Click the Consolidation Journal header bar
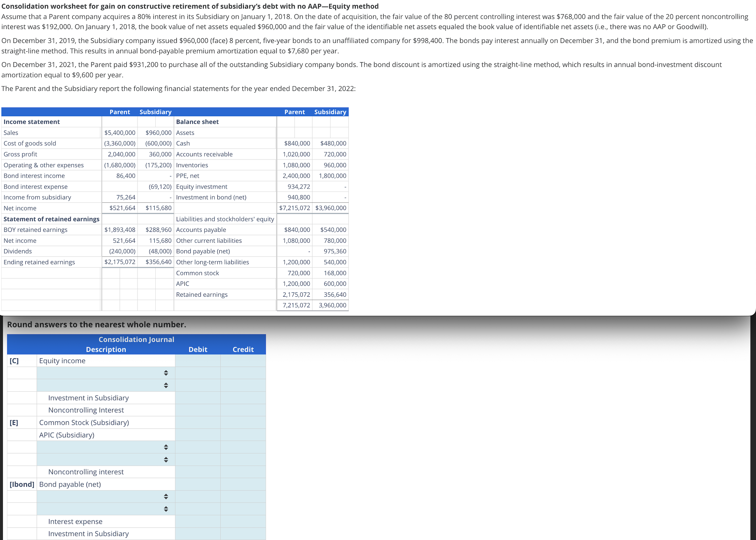The height and width of the screenshot is (540, 756). [136, 339]
